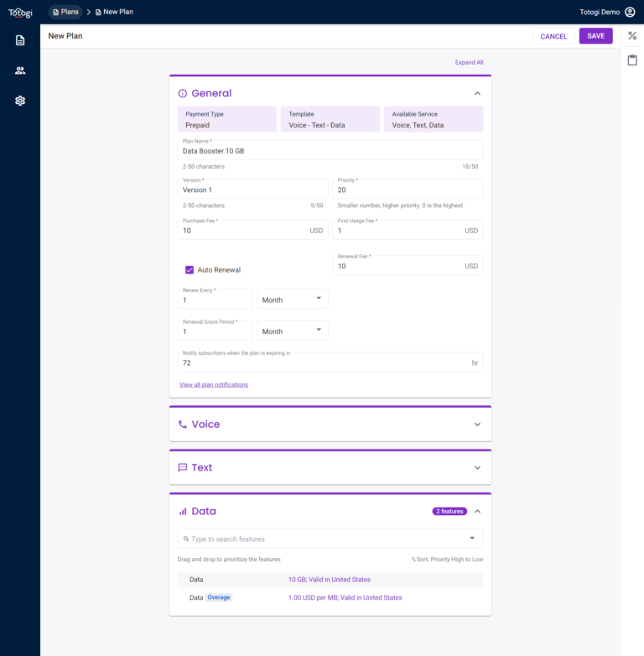Go to Plans in the breadcrumb
This screenshot has height=656, width=644.
pyautogui.click(x=65, y=12)
